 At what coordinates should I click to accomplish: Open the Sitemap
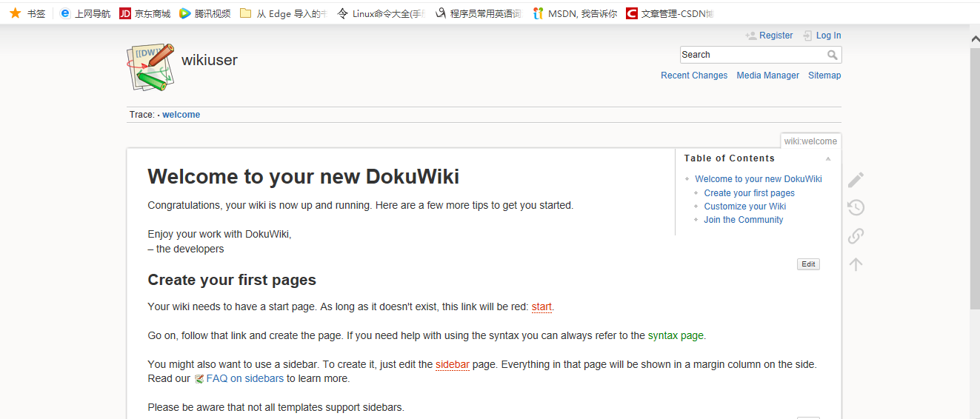tap(824, 76)
